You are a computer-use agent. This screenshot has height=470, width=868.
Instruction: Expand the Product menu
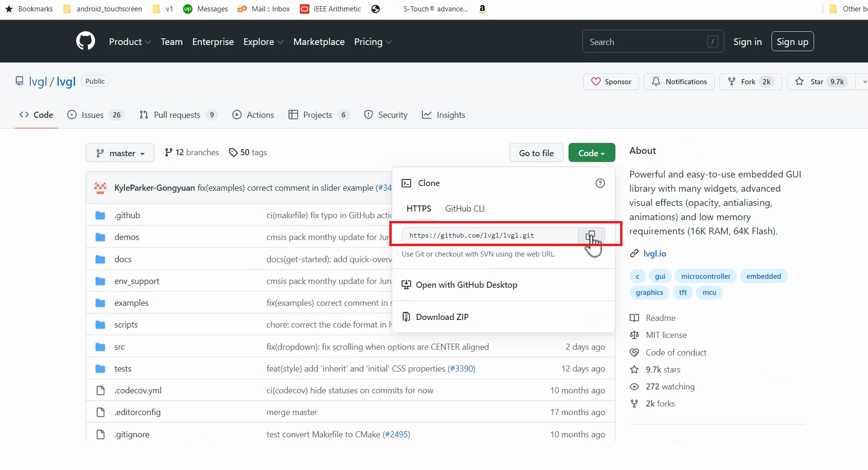pyautogui.click(x=130, y=42)
